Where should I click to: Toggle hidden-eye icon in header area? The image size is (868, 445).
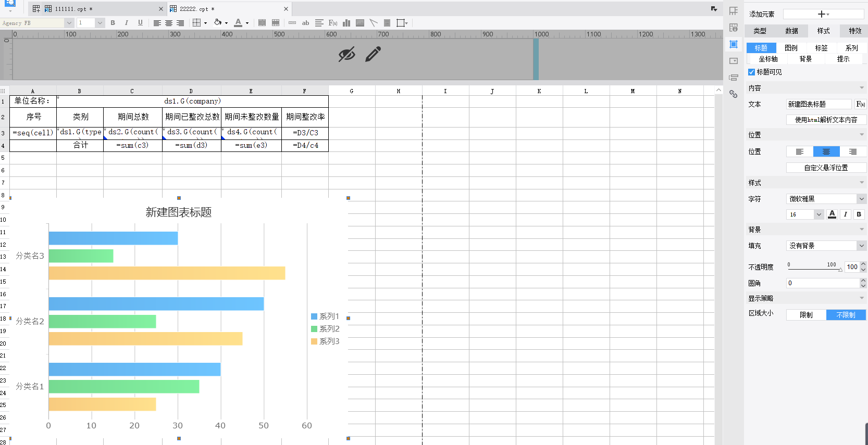[x=346, y=54]
